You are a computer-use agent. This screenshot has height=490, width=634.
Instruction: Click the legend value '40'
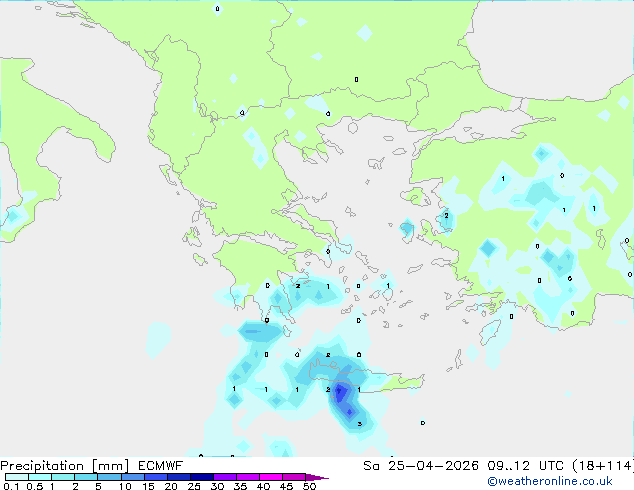pyautogui.click(x=263, y=486)
